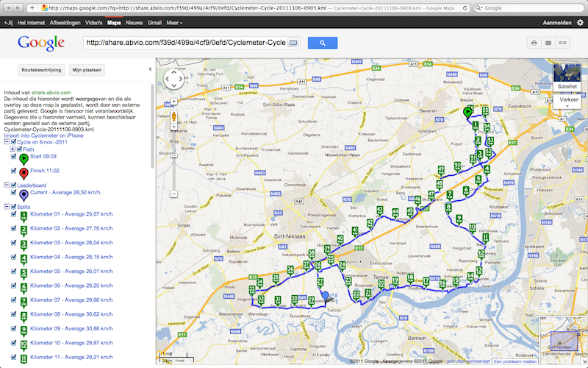Collapse the Cycle on 6-nov.-2011 tree node
This screenshot has width=588, height=368.
[x=7, y=142]
